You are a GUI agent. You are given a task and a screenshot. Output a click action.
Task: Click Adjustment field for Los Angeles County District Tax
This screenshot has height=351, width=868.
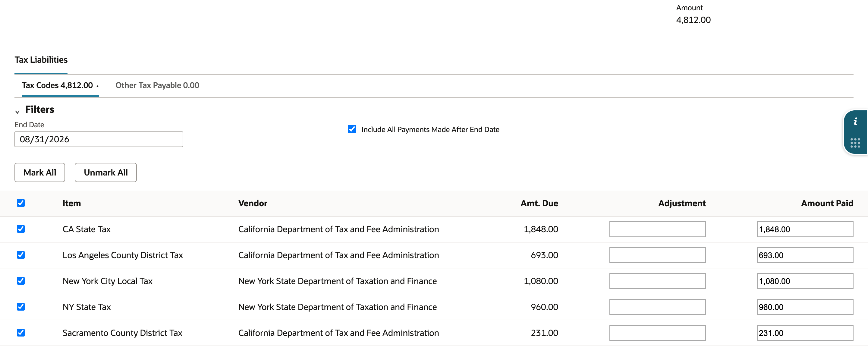(657, 255)
